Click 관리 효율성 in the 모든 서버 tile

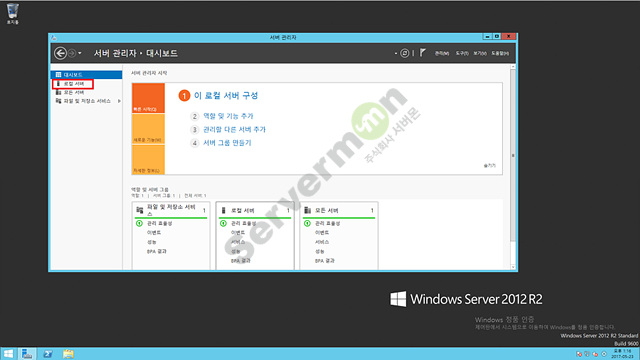point(328,223)
